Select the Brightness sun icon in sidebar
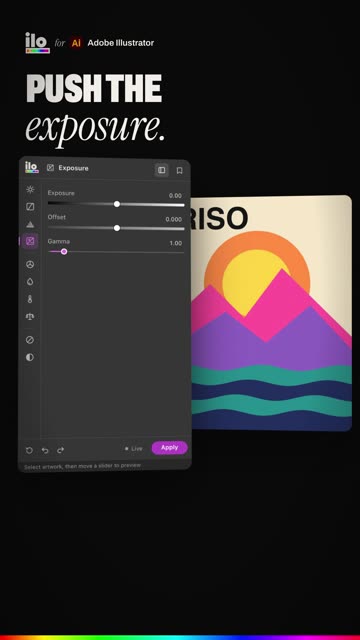 click(x=30, y=189)
